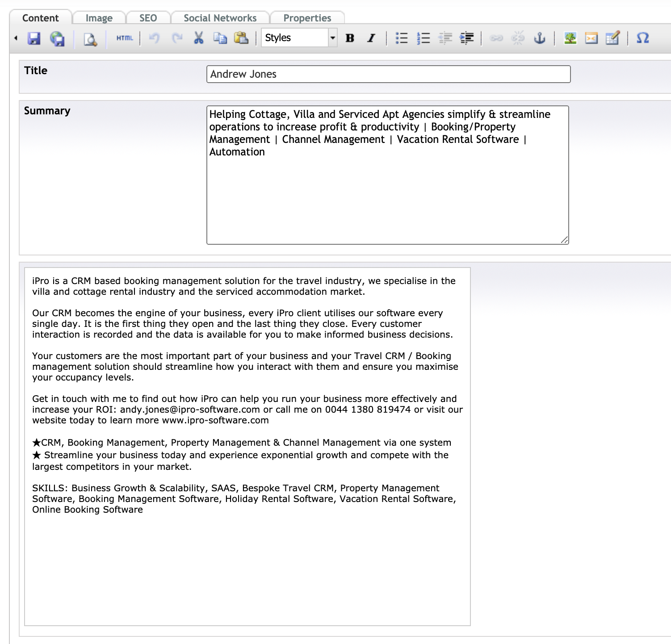Insert an image with picture icon
The image size is (671, 644).
pos(570,38)
